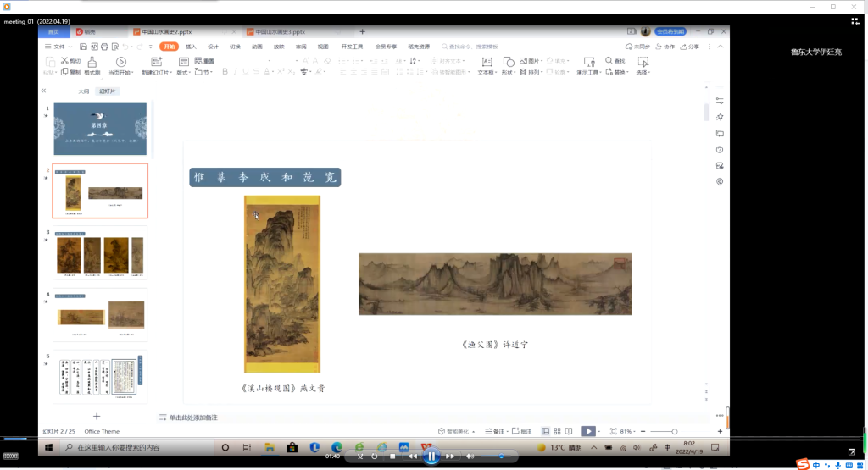
Task: Toggle the 备注 notes pane in status bar
Action: point(495,431)
